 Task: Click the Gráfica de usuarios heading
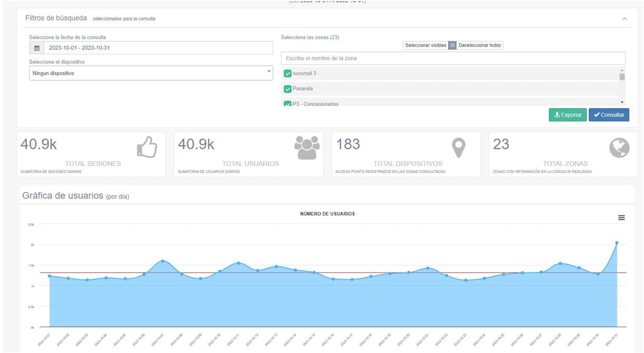click(75, 196)
